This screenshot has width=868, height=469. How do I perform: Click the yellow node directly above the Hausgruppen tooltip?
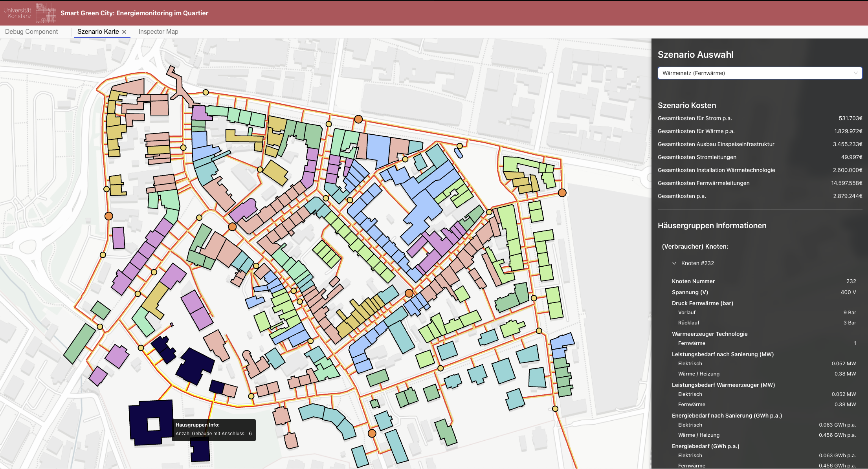point(251,396)
